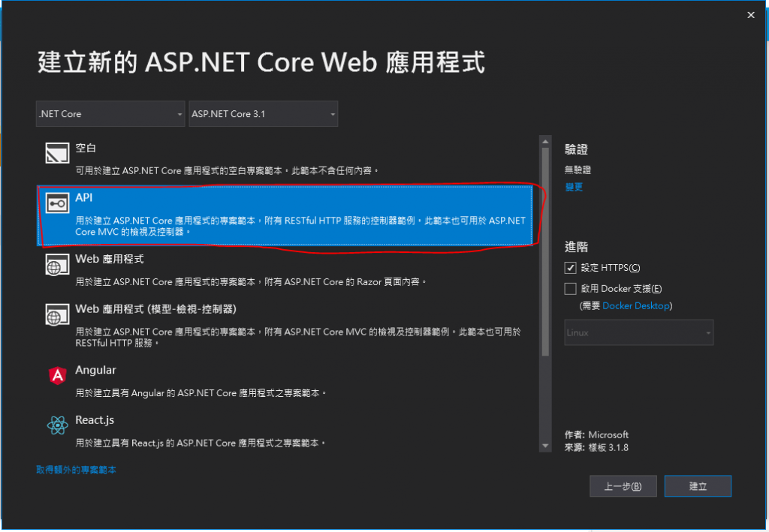Select the Web 應用程式 template title
This screenshot has height=532, width=769.
(110, 259)
